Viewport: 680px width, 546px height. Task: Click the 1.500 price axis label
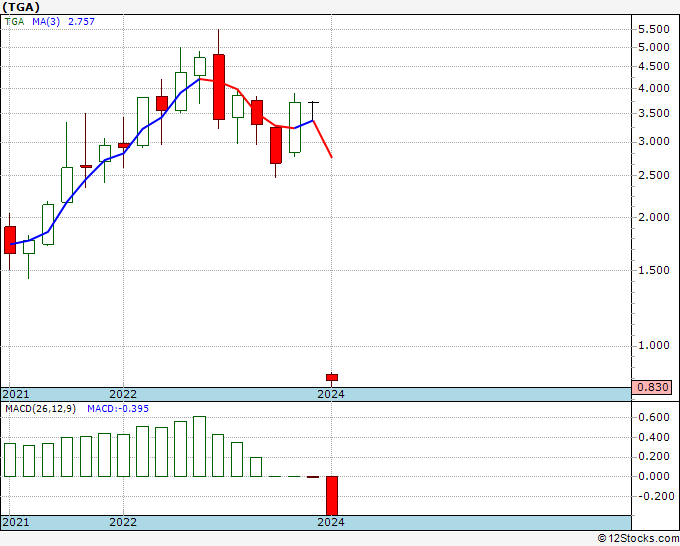click(x=654, y=270)
